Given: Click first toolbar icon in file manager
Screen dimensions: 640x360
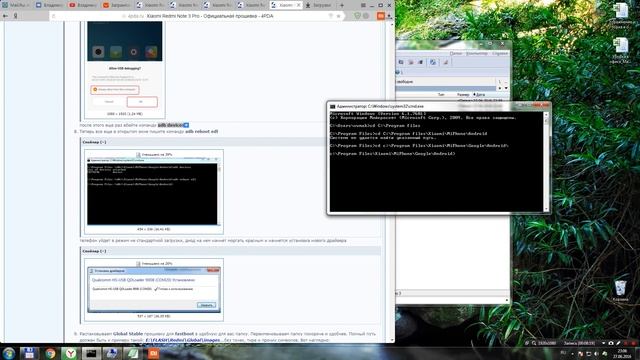Looking at the screenshot, I should (x=401, y=62).
